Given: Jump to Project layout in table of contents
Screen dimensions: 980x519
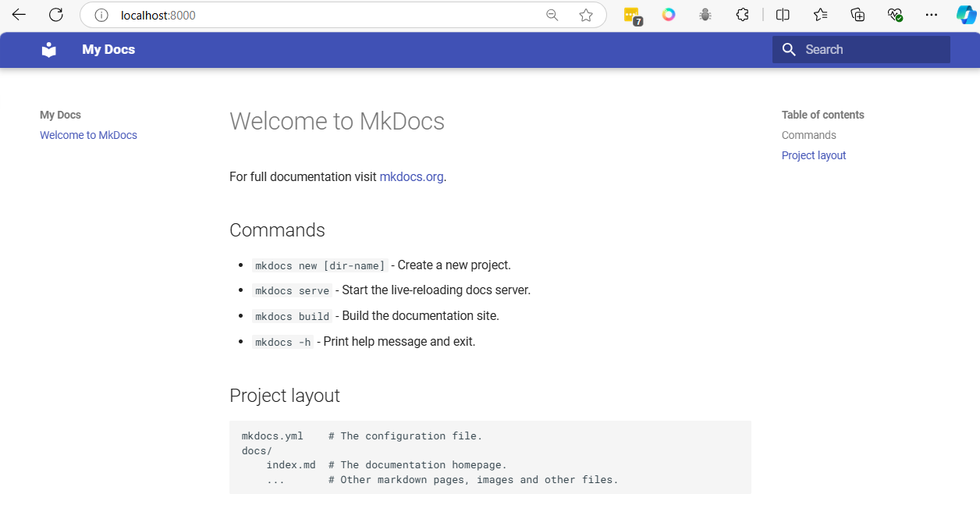Looking at the screenshot, I should click(x=814, y=155).
